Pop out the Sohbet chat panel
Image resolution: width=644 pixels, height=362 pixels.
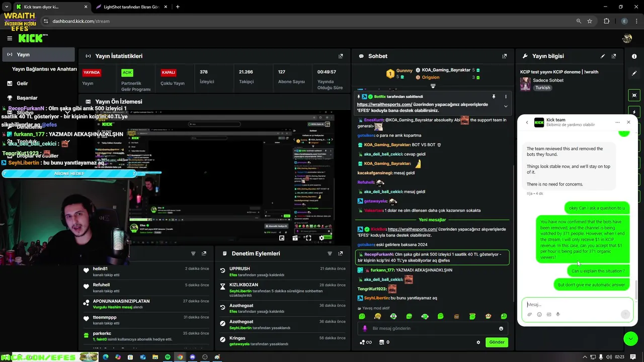pos(504,56)
